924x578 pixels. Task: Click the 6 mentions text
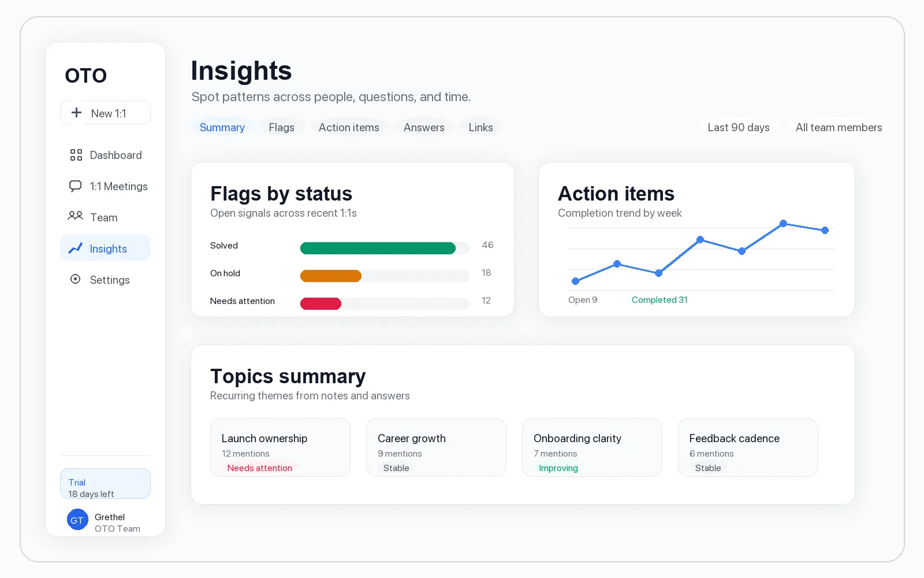click(x=711, y=454)
